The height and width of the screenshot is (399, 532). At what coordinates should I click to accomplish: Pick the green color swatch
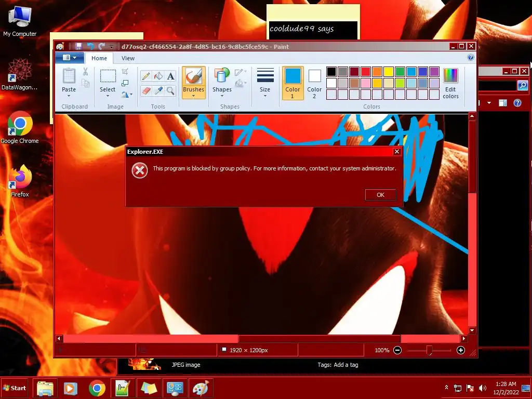[x=400, y=72]
